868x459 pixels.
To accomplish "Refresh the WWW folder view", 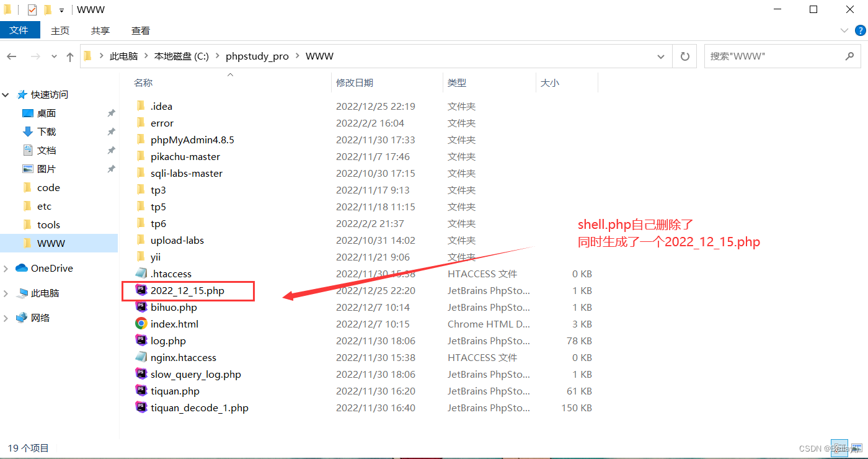I will [x=685, y=56].
